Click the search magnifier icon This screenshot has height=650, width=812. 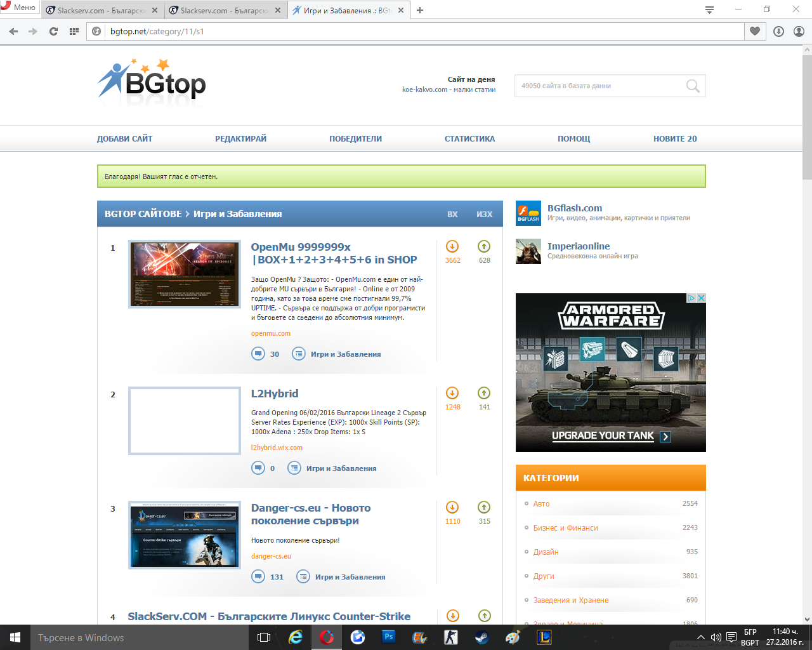pyautogui.click(x=693, y=86)
